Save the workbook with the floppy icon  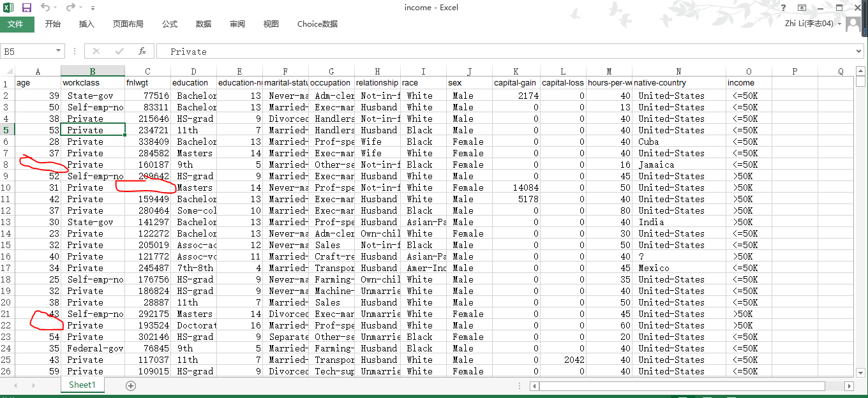(x=27, y=8)
